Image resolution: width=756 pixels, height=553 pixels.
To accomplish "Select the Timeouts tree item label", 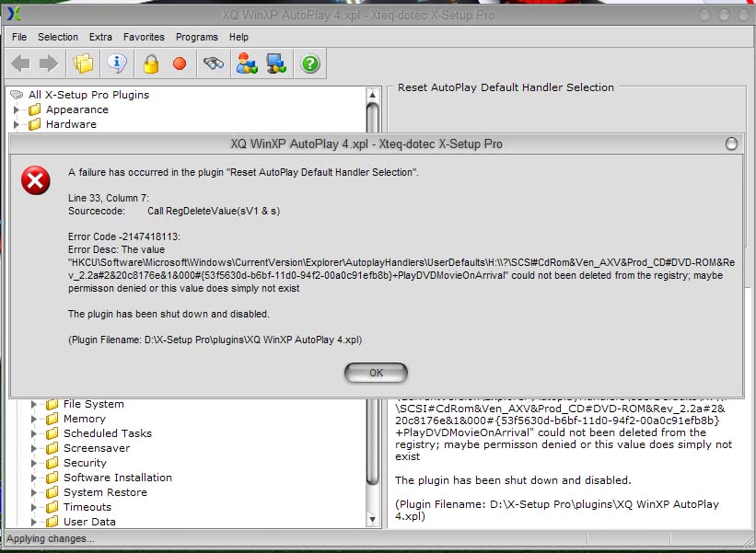I will [x=87, y=507].
